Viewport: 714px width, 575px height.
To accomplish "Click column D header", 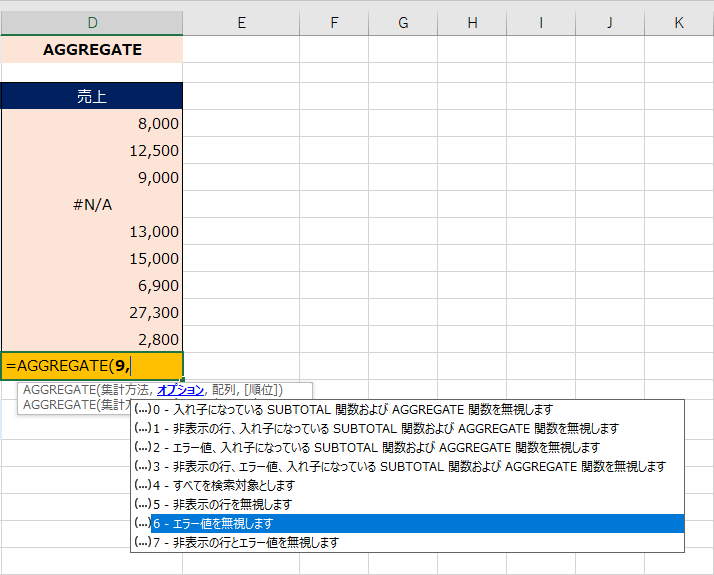I will click(92, 22).
